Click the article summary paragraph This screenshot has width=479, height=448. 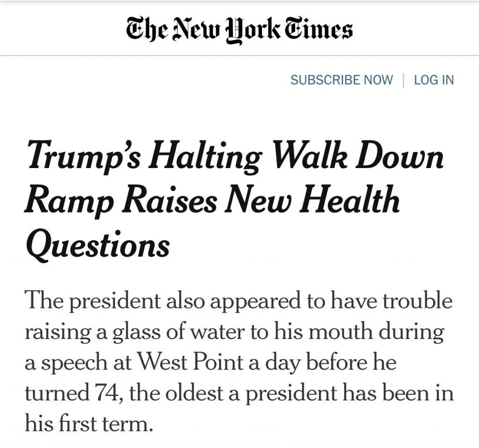239,360
